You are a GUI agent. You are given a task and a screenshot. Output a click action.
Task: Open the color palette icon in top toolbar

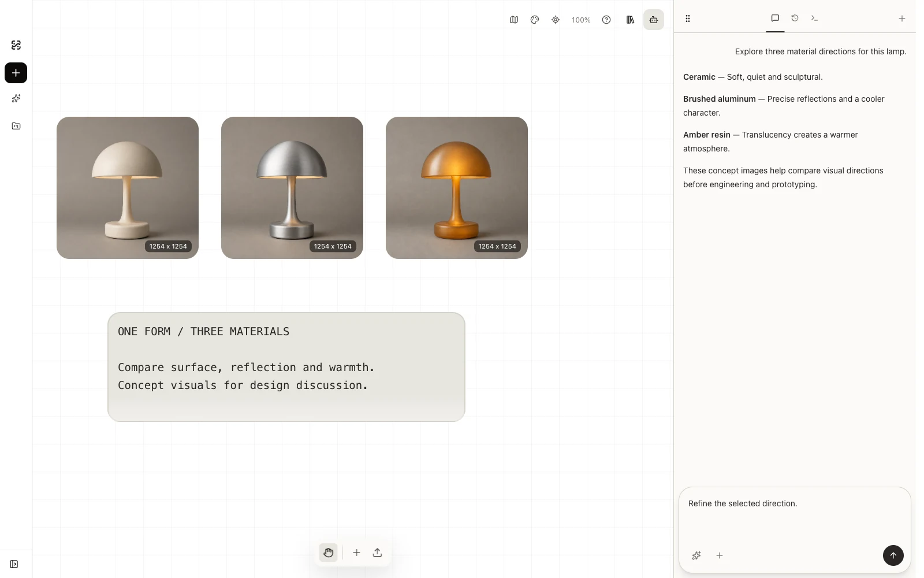pyautogui.click(x=535, y=20)
